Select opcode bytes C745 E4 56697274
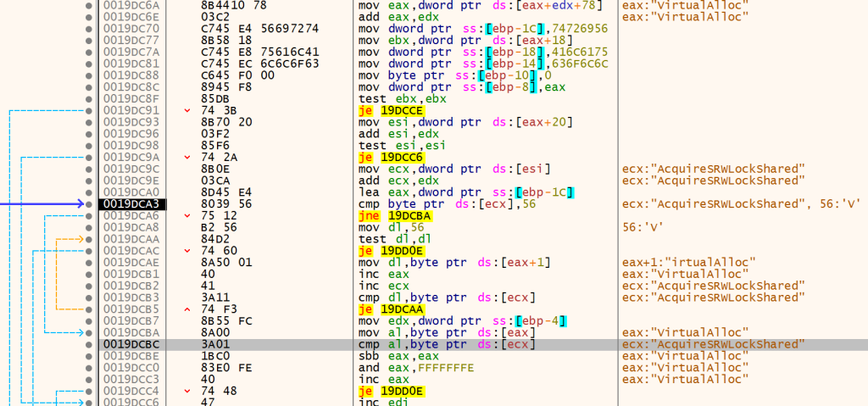 click(249, 28)
